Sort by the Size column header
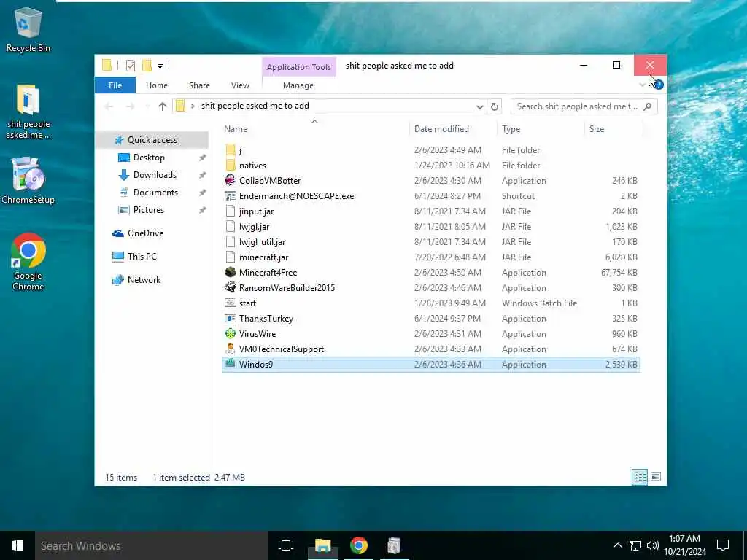747x560 pixels. pyautogui.click(x=597, y=128)
